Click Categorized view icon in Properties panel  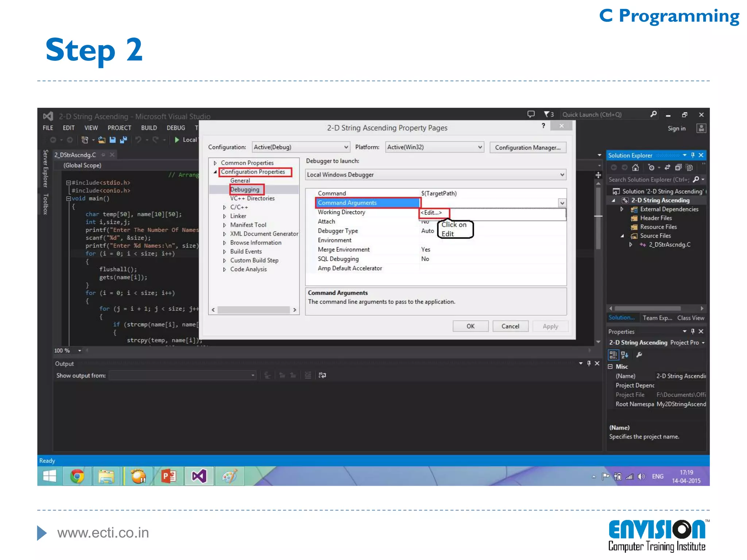click(x=613, y=355)
